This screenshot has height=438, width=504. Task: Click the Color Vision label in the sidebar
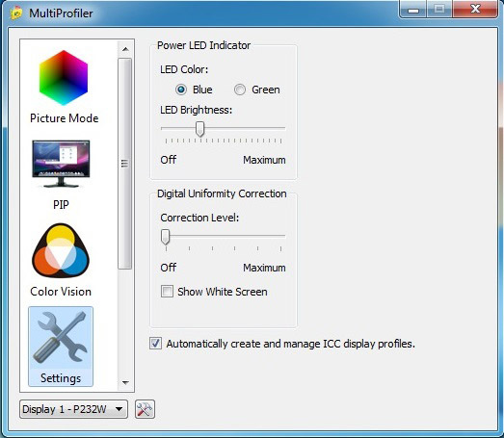coord(61,292)
